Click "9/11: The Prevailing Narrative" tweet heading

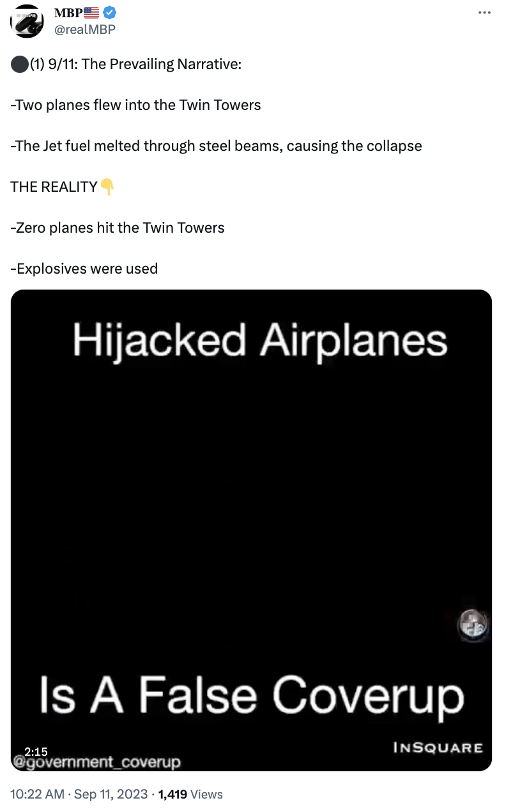pyautogui.click(x=144, y=65)
